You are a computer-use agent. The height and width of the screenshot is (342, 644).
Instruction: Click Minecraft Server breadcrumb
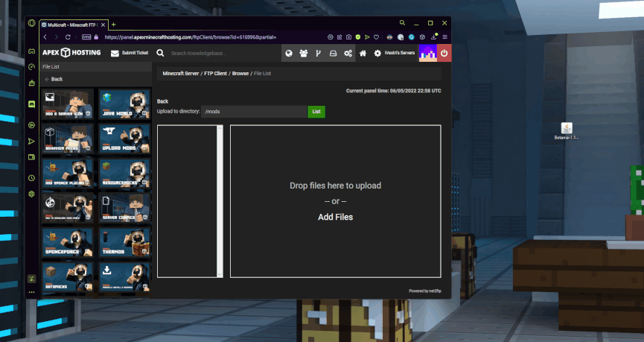(x=181, y=74)
